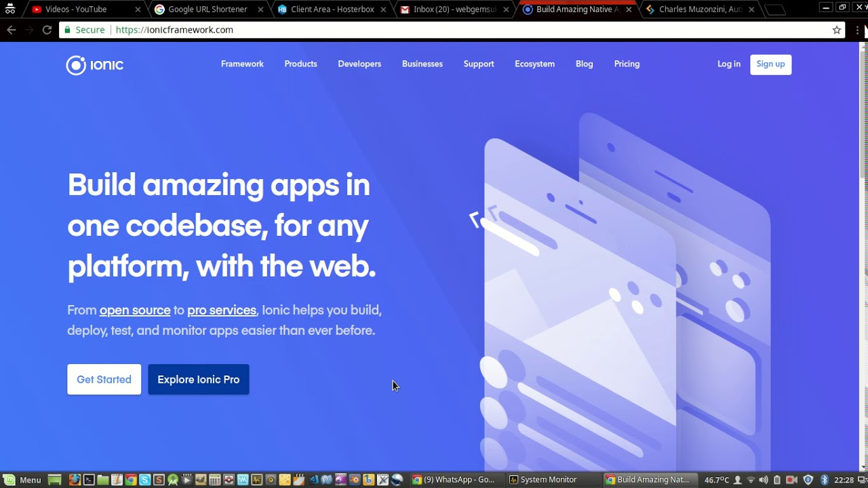Follow the pro services link
The image size is (868, 488).
coord(222,310)
